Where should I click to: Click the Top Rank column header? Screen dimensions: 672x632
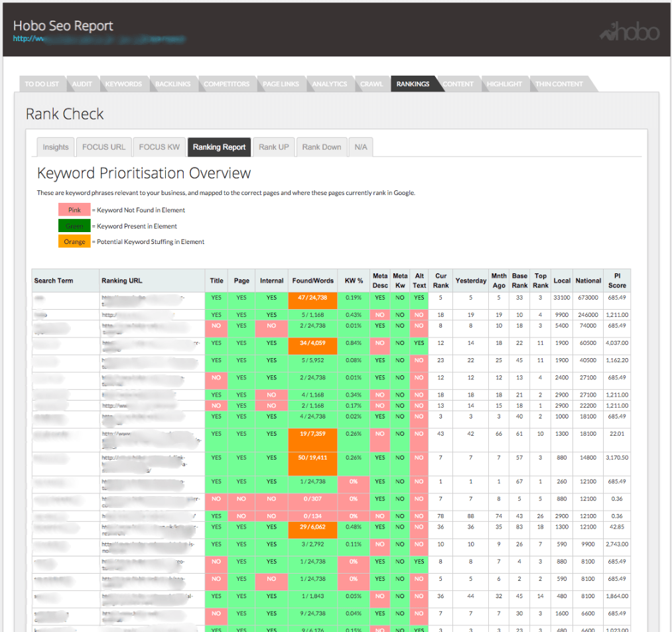tap(541, 281)
